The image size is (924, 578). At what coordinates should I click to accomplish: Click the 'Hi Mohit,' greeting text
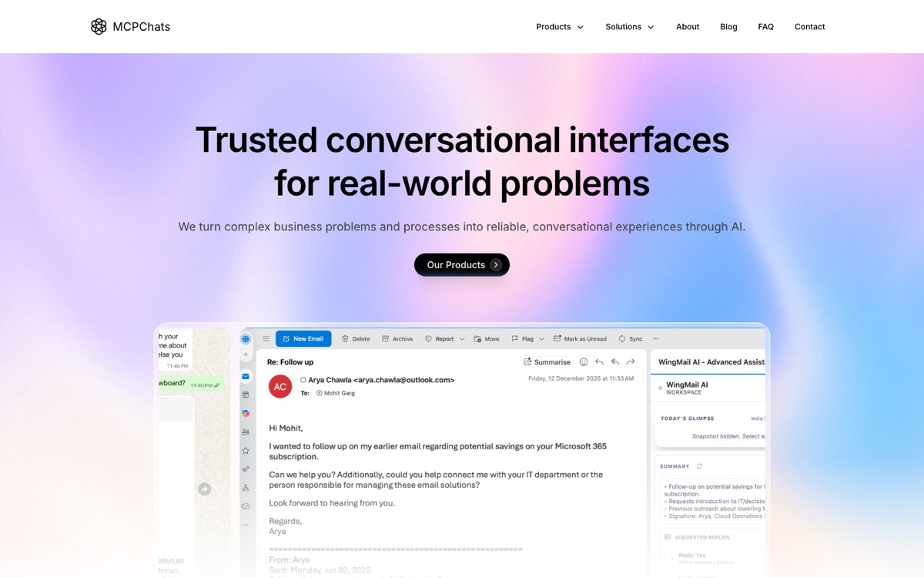coord(286,428)
